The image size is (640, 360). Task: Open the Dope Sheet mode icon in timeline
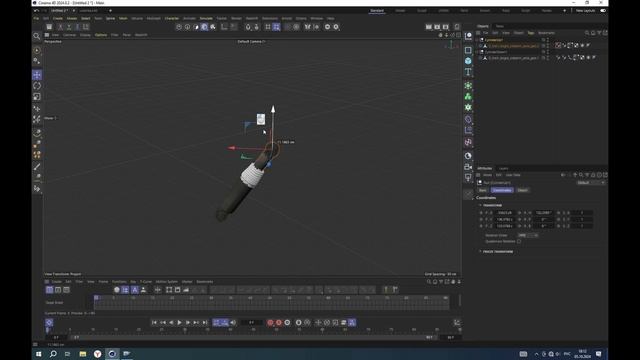tap(49, 290)
